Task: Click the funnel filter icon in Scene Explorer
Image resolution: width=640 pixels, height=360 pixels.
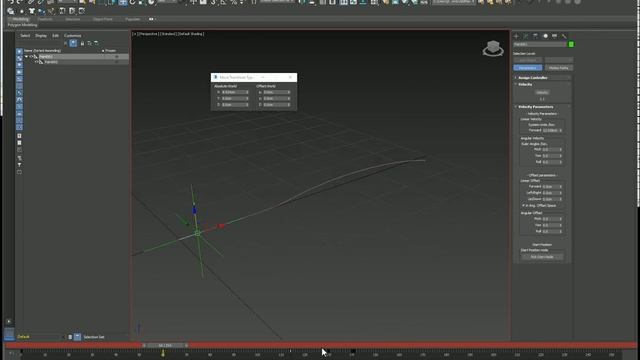Action: click(x=19, y=165)
